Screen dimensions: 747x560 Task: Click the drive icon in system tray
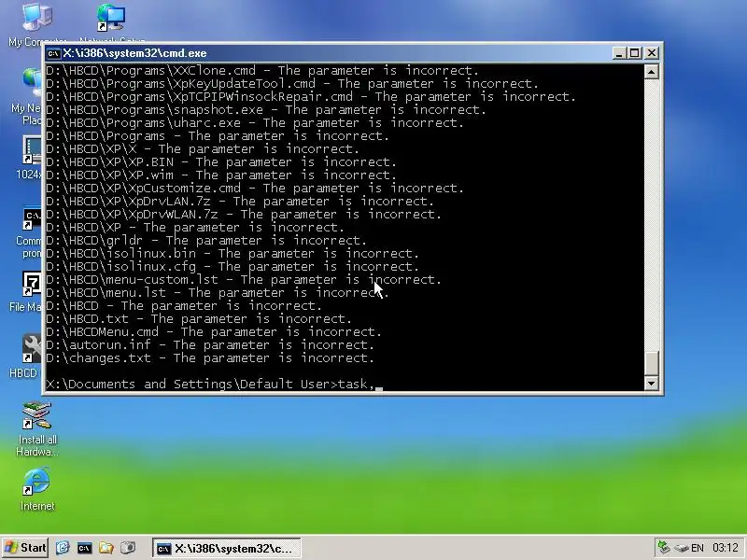(x=682, y=548)
